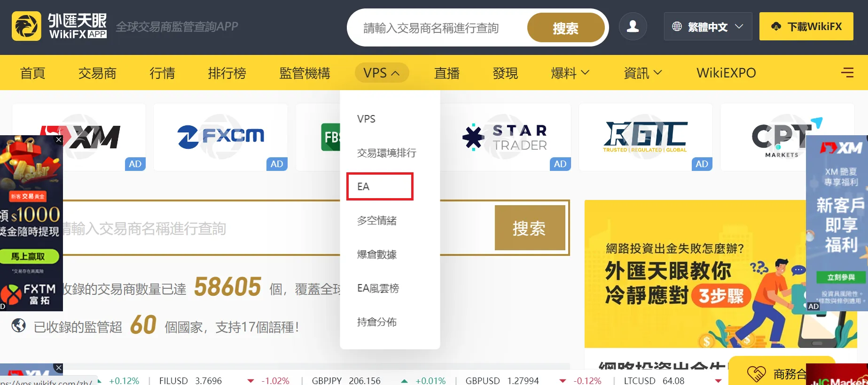This screenshot has width=868, height=385.
Task: Click the LTCUSD 64.08 ticker entry
Action: point(654,381)
